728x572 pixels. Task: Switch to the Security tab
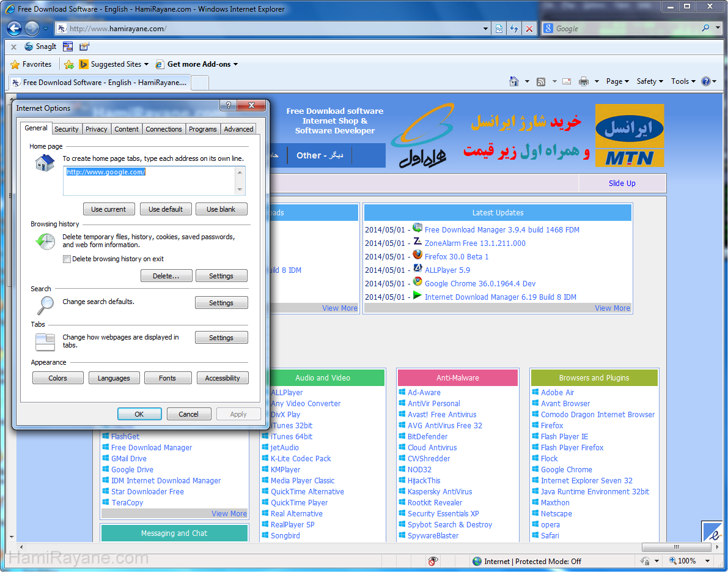pos(67,129)
